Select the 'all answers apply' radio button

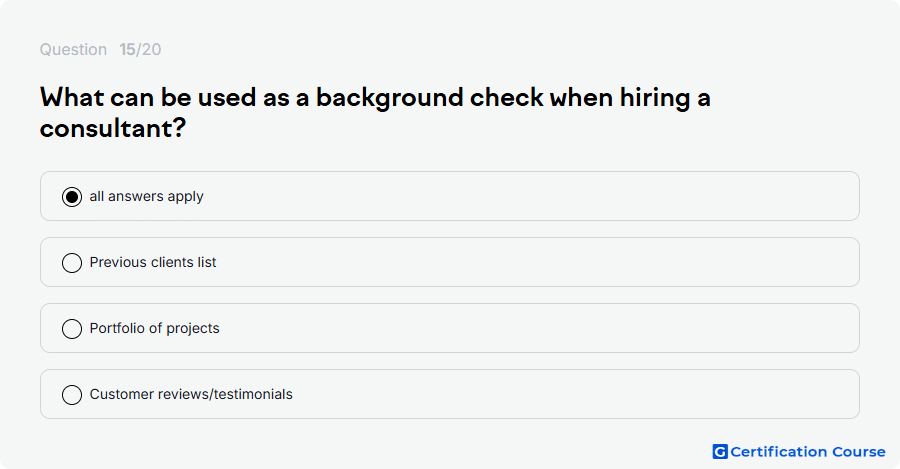(72, 197)
